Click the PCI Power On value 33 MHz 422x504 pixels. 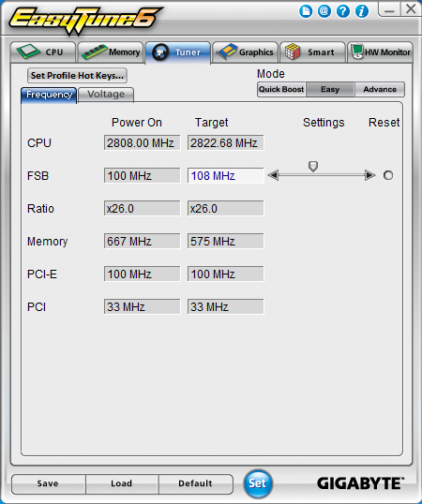click(142, 306)
